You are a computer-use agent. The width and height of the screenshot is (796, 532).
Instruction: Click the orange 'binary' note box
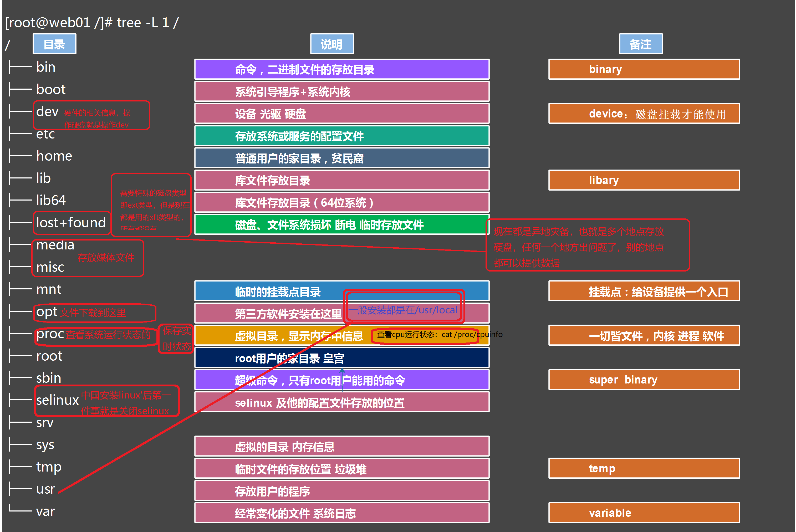point(644,69)
